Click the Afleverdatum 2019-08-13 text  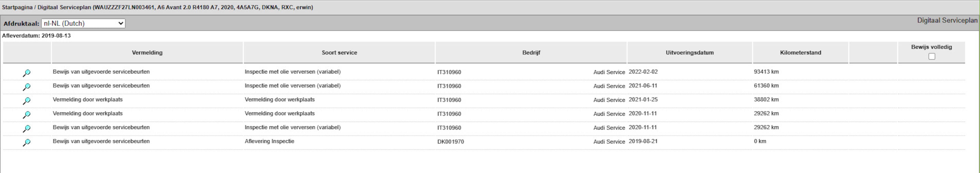point(36,36)
